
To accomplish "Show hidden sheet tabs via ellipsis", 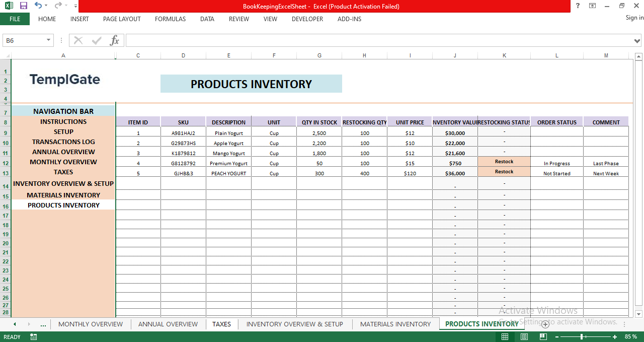I will click(43, 324).
